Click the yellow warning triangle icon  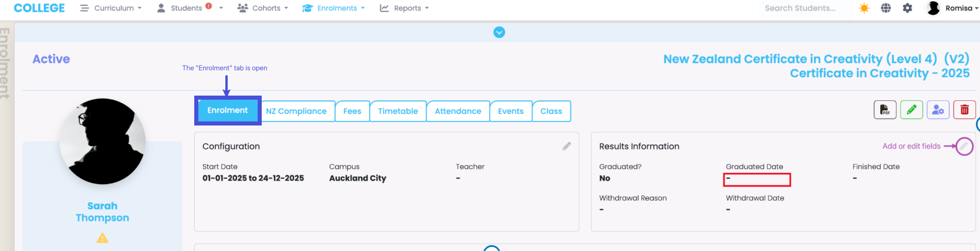tap(103, 238)
